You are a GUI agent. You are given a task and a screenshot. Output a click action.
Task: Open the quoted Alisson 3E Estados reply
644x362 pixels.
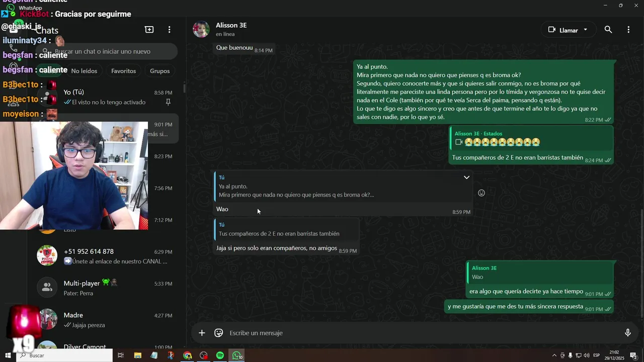[531, 138]
